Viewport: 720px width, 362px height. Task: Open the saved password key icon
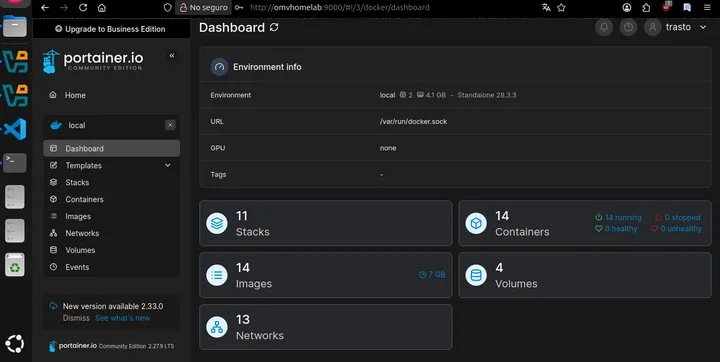[239, 7]
